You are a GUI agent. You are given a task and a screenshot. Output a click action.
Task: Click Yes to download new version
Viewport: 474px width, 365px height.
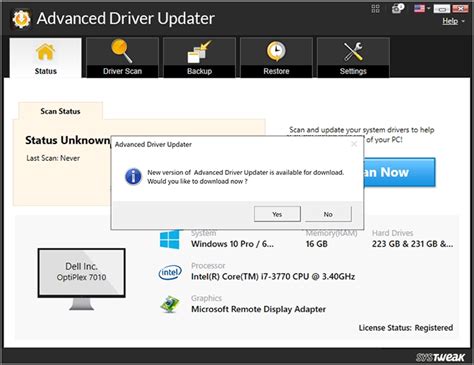(277, 214)
